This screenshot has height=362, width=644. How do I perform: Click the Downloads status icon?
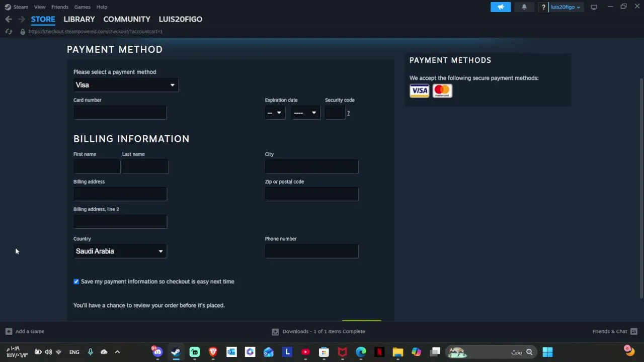click(x=275, y=332)
